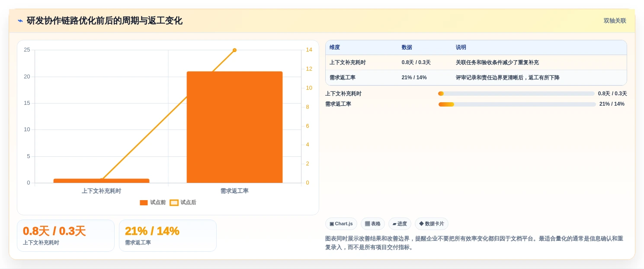Viewport: 644px width, 269px height.
Task: Click the 21% / 14% table cell
Action: pos(414,78)
